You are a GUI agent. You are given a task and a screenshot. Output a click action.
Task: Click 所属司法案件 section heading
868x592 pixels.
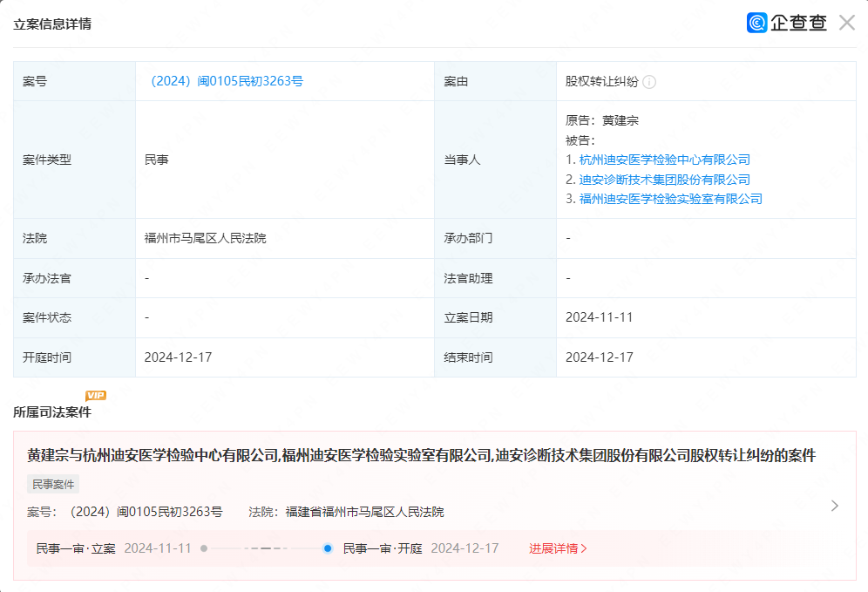click(x=52, y=412)
